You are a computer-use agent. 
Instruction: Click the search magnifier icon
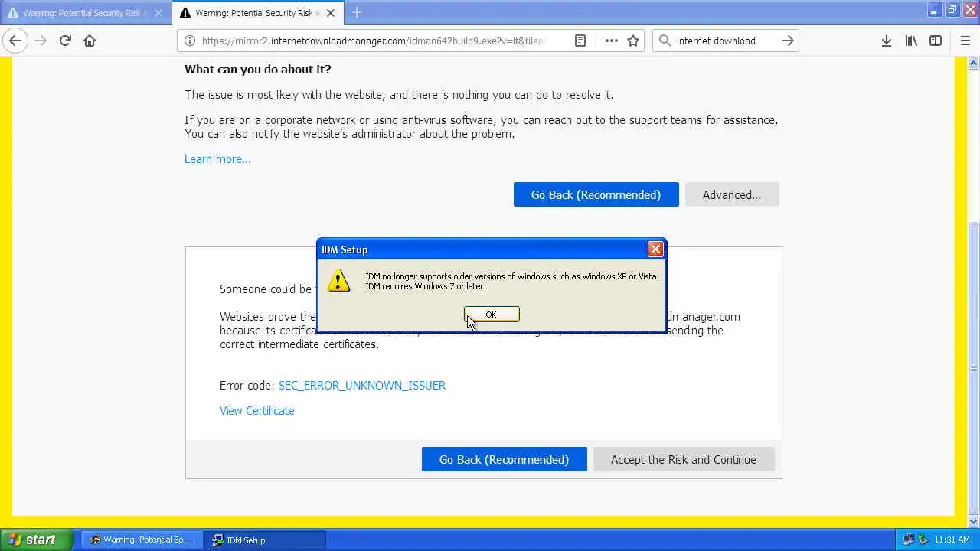665,41
